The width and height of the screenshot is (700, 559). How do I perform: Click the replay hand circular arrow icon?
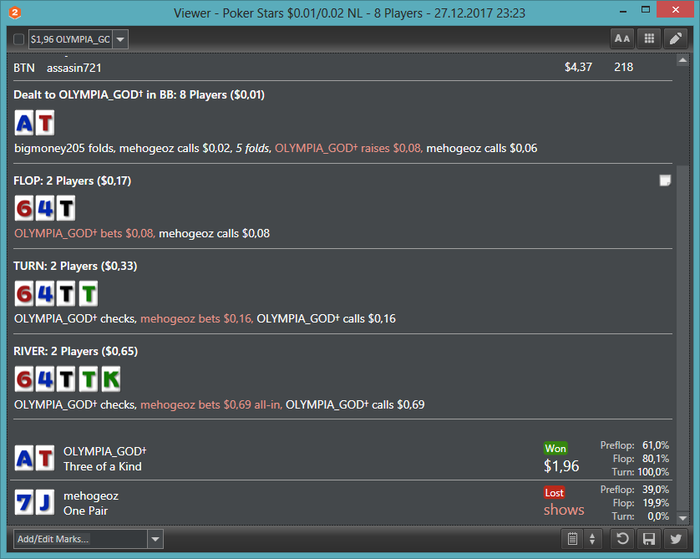[x=622, y=539]
